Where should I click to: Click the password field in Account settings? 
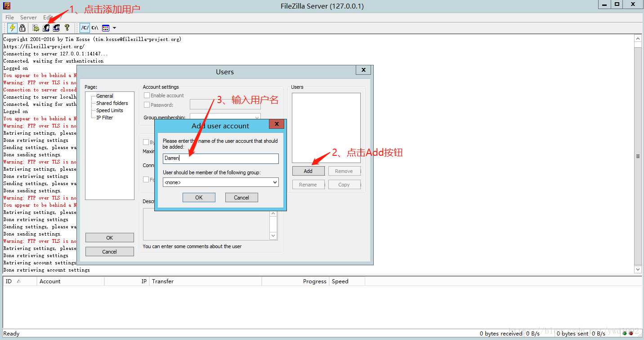(225, 105)
